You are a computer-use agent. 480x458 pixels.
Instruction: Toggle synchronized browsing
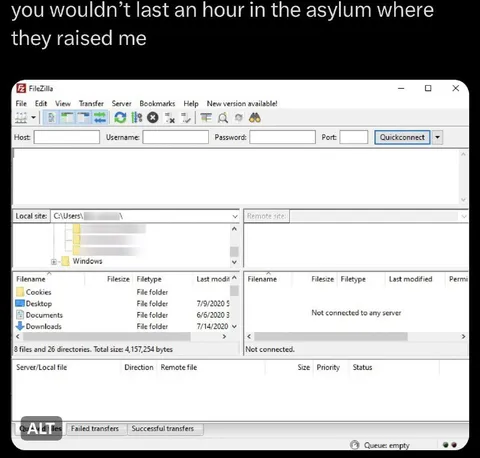click(x=239, y=118)
